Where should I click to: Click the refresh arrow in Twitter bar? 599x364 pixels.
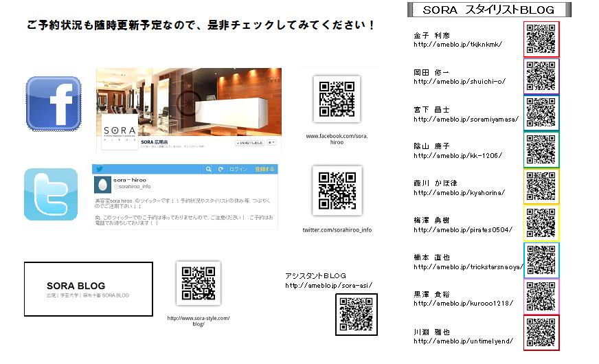tap(221, 169)
